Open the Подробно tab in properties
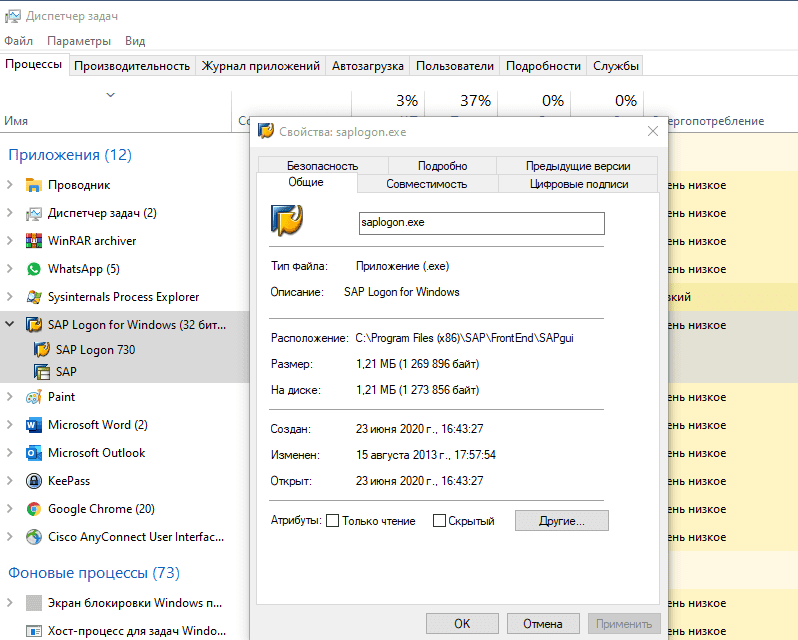 coord(442,166)
